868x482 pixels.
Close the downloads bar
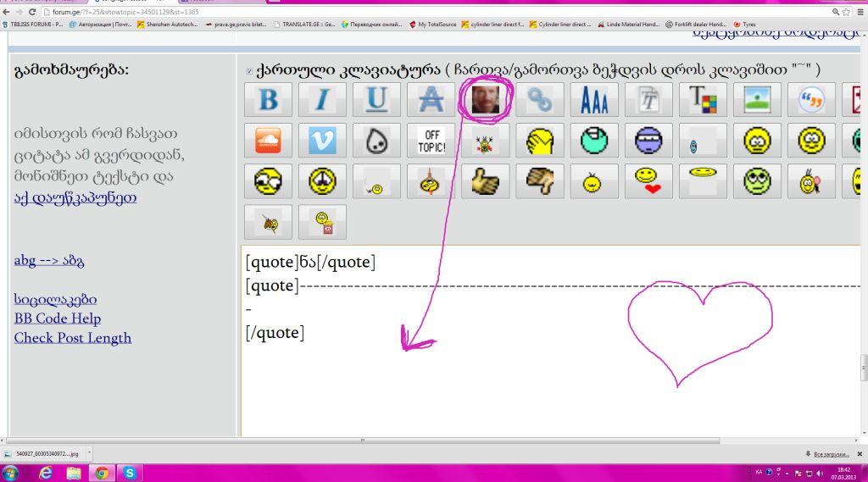pos(860,454)
